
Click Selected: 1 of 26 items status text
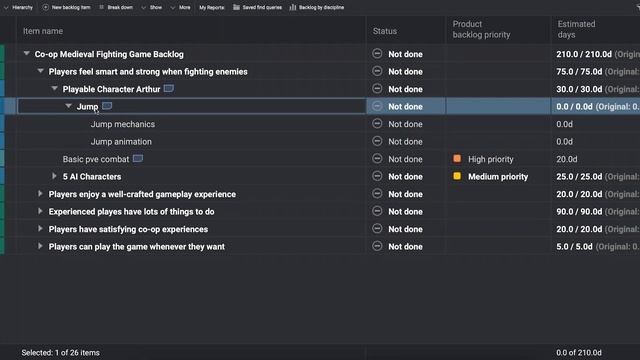tap(60, 353)
